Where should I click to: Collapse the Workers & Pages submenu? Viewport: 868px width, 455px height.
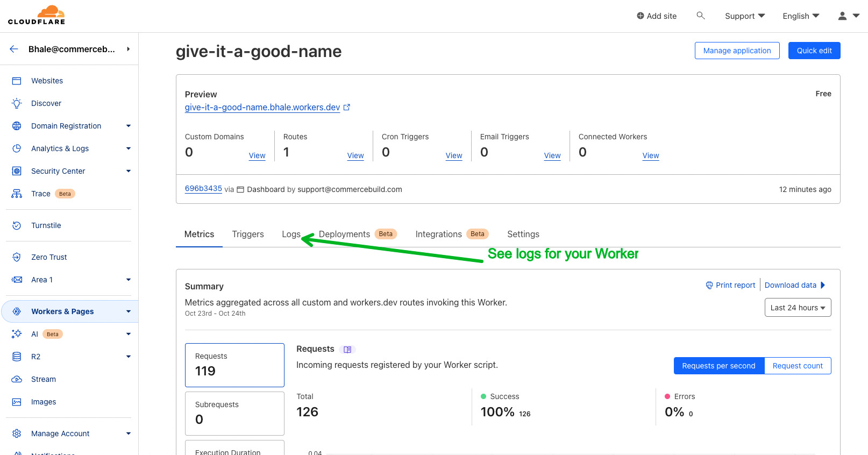[129, 311]
